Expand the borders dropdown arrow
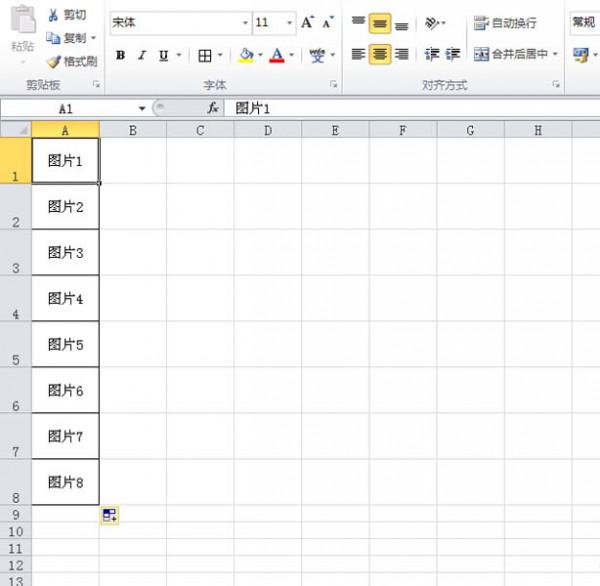600x586 pixels. pos(220,55)
